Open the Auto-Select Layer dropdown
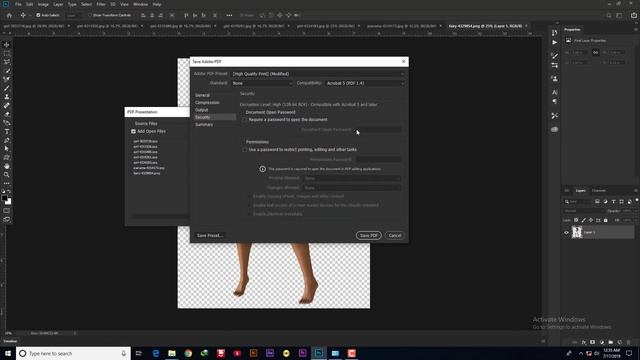This screenshot has width=640, height=360. coord(74,15)
